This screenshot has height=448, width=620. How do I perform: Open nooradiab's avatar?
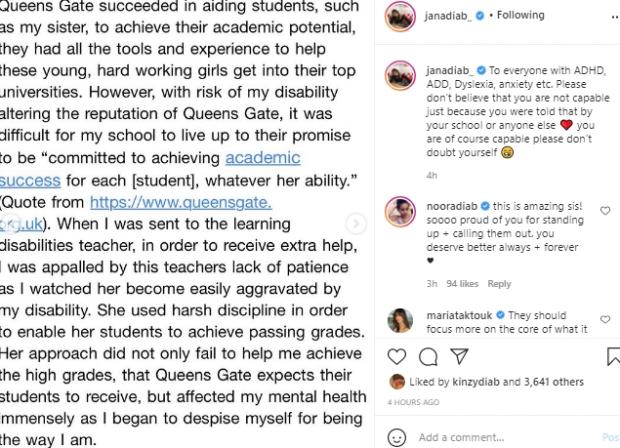pos(400,212)
